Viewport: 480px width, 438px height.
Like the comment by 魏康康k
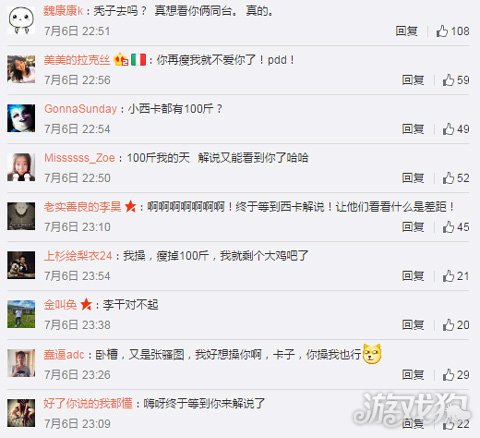(x=453, y=31)
